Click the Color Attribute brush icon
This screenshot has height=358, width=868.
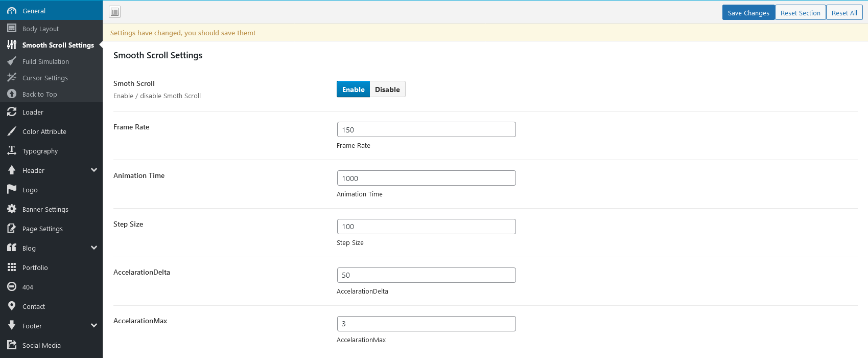coord(12,131)
